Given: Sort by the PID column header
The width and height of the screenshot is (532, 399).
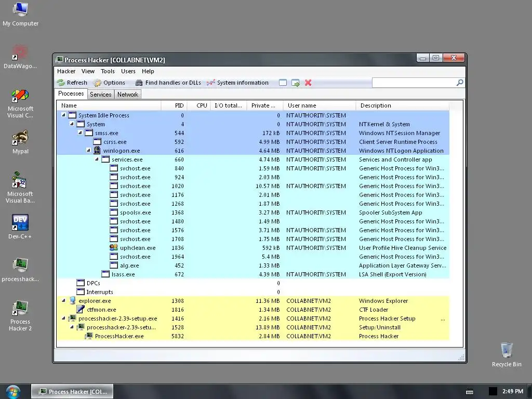Looking at the screenshot, I should click(x=174, y=105).
